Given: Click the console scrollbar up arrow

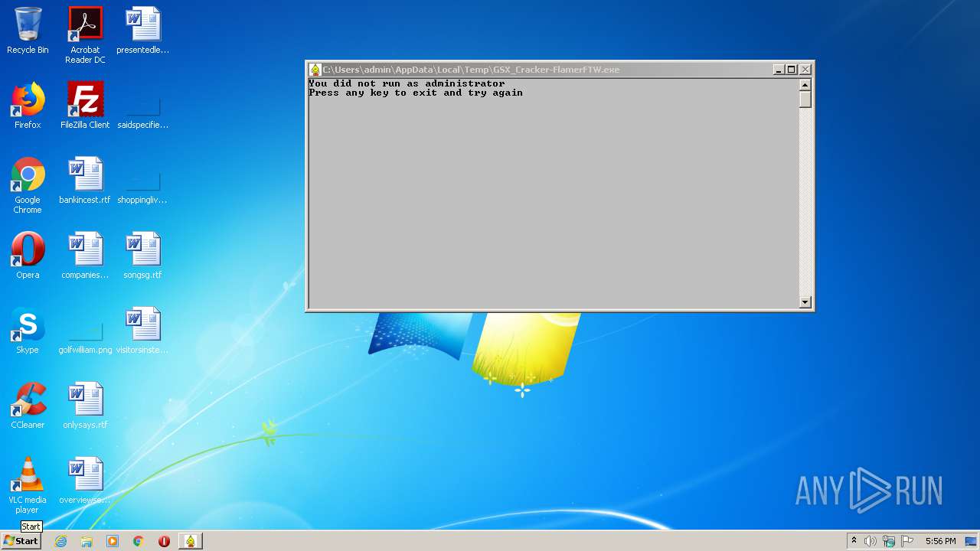Looking at the screenshot, I should (x=805, y=85).
